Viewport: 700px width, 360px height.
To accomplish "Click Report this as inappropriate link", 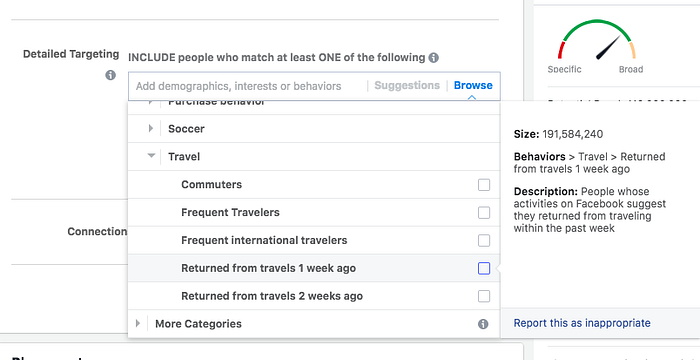I will click(x=582, y=323).
